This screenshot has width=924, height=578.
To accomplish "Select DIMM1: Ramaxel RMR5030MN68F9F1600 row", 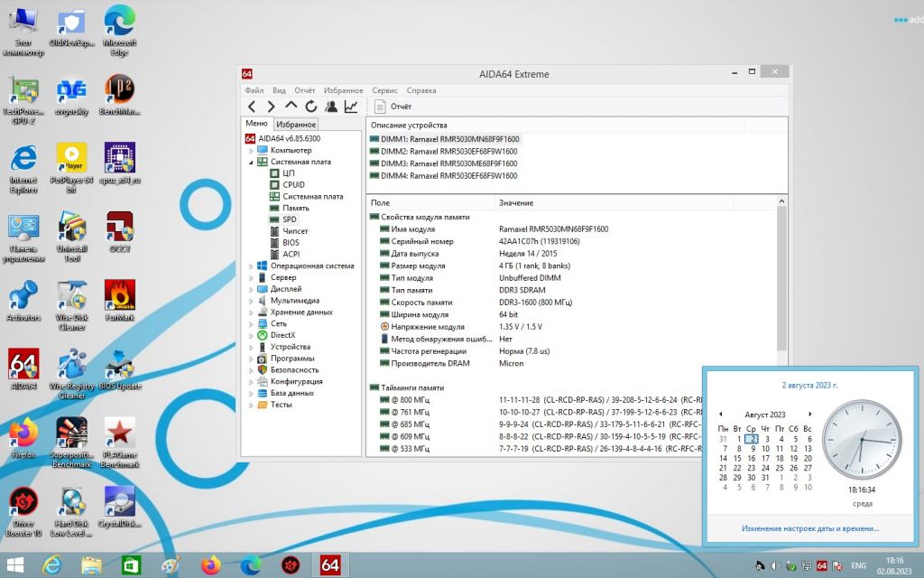I will click(x=444, y=139).
